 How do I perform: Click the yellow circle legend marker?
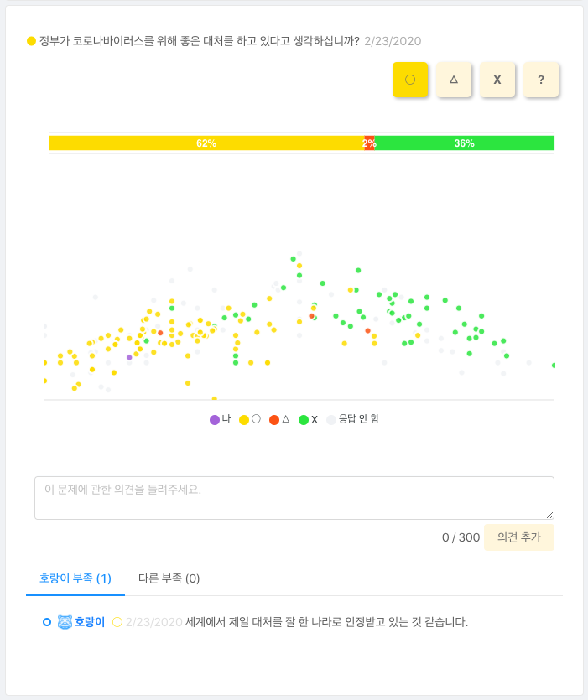click(244, 420)
